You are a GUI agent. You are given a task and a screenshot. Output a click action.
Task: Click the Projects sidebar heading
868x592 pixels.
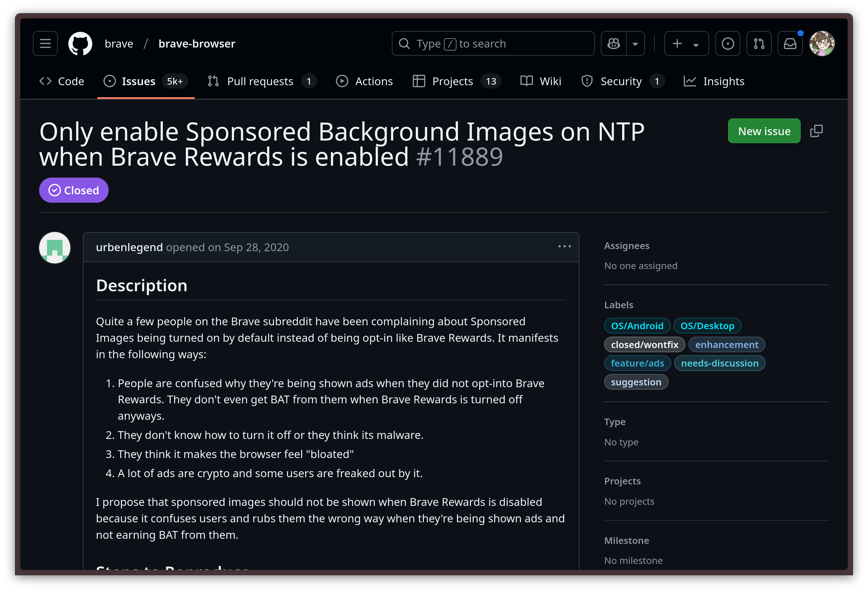[x=622, y=481]
